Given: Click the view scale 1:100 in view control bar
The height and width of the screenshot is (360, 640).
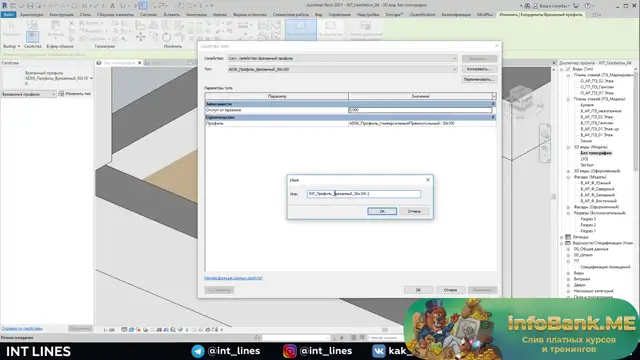Looking at the screenshot, I should click(x=109, y=330).
